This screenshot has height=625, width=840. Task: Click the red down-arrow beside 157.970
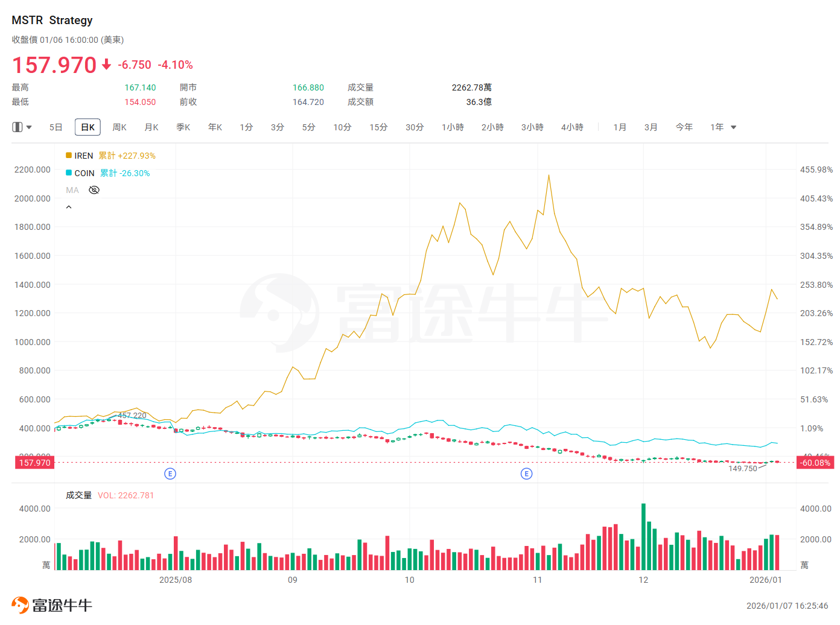[x=106, y=65]
